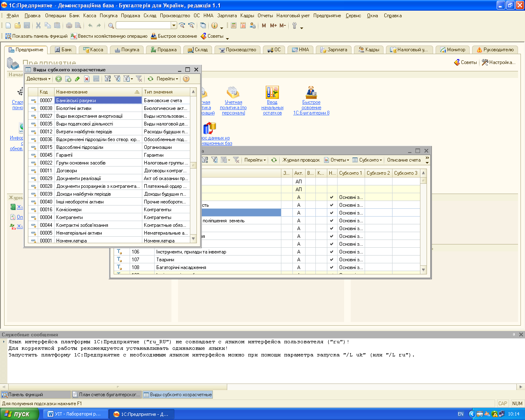Open the Отчеты dropdown in chart of accounts window
Viewport: 525px width, 420px height.
tap(337, 160)
